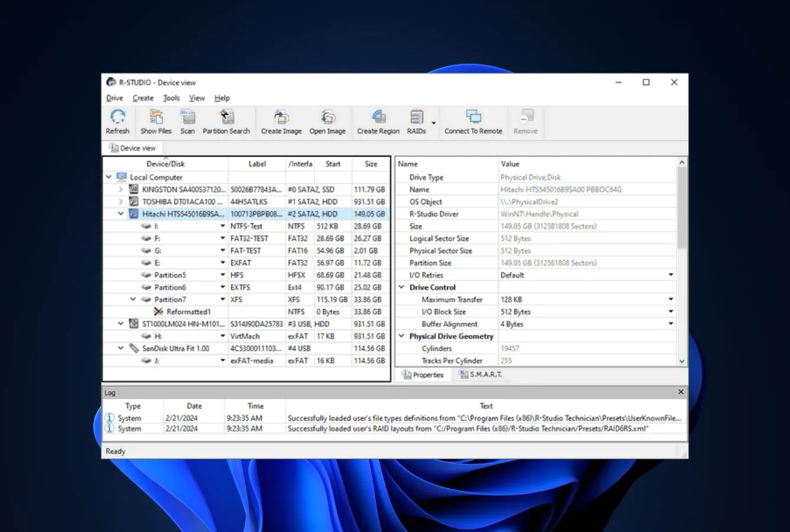This screenshot has height=532, width=790.
Task: Open the Partition6 dropdown arrow
Action: pyautogui.click(x=223, y=287)
